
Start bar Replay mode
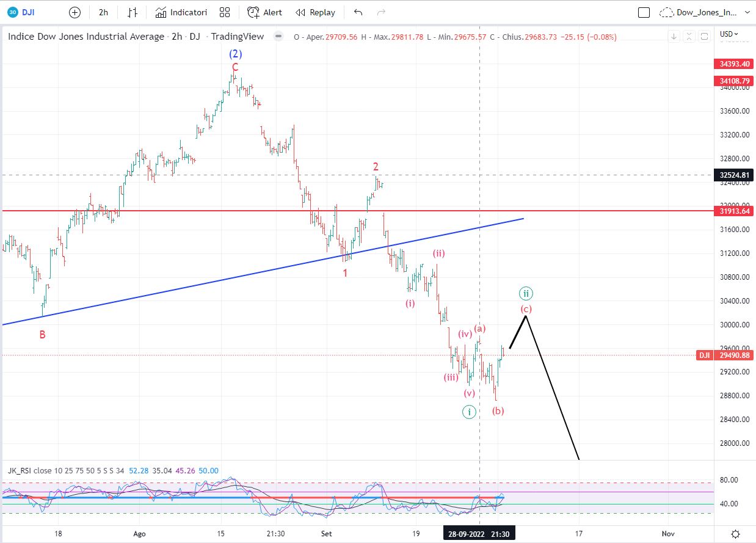pos(315,12)
